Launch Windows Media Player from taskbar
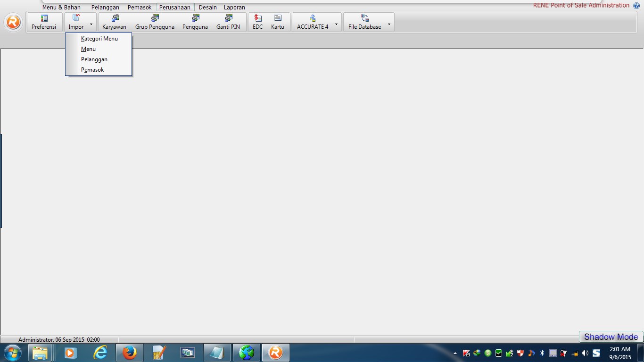 [70, 353]
